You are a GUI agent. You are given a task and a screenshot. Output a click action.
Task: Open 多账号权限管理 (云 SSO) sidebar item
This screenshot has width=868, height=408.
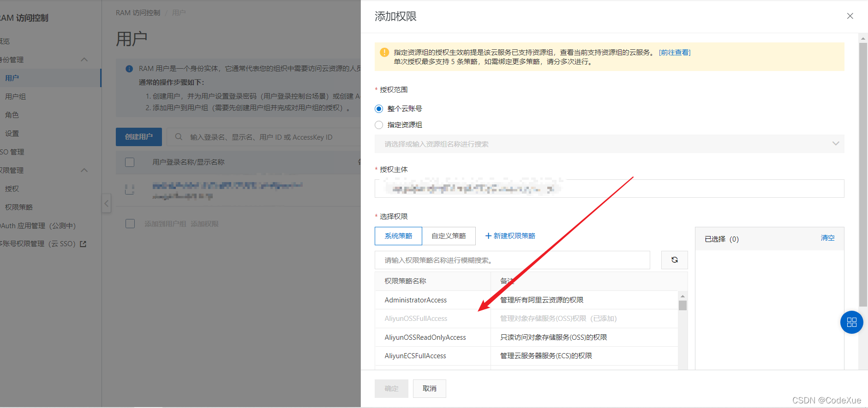coord(43,244)
